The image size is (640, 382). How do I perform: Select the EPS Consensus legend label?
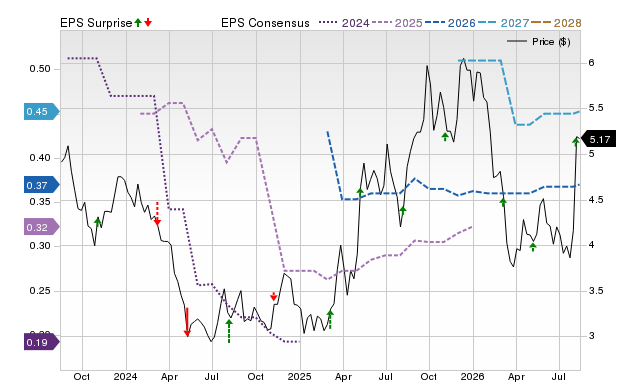(265, 23)
